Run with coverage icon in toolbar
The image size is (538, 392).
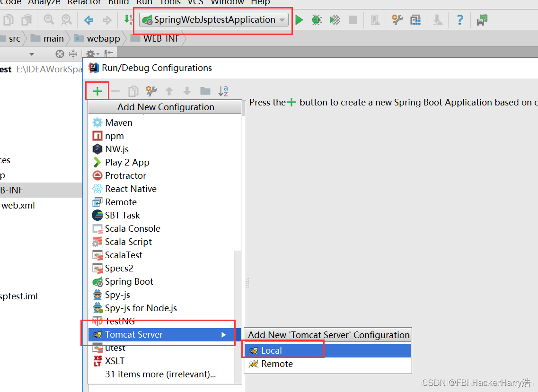(x=335, y=20)
